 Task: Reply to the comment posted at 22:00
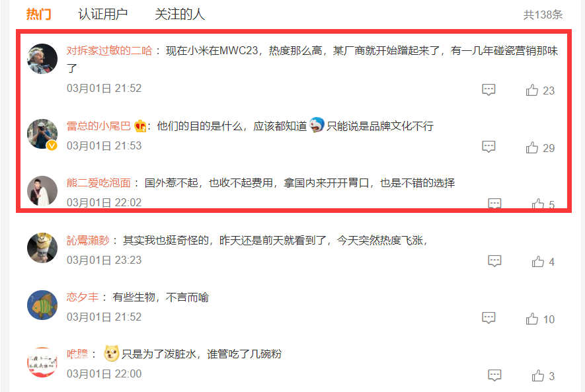pos(494,375)
